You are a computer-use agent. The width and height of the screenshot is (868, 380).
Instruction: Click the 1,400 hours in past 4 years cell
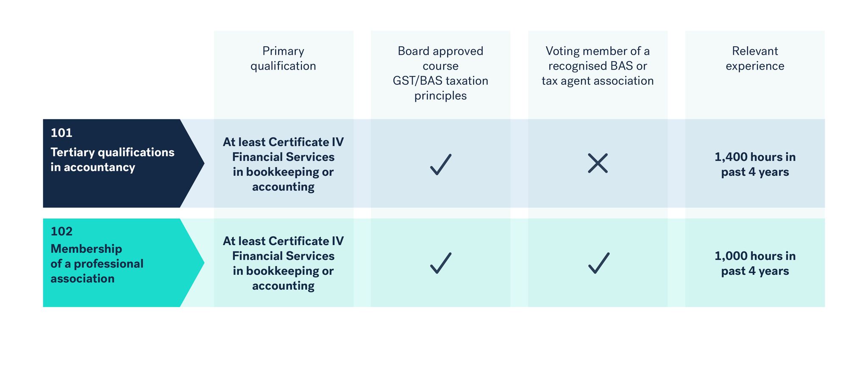pos(755,165)
